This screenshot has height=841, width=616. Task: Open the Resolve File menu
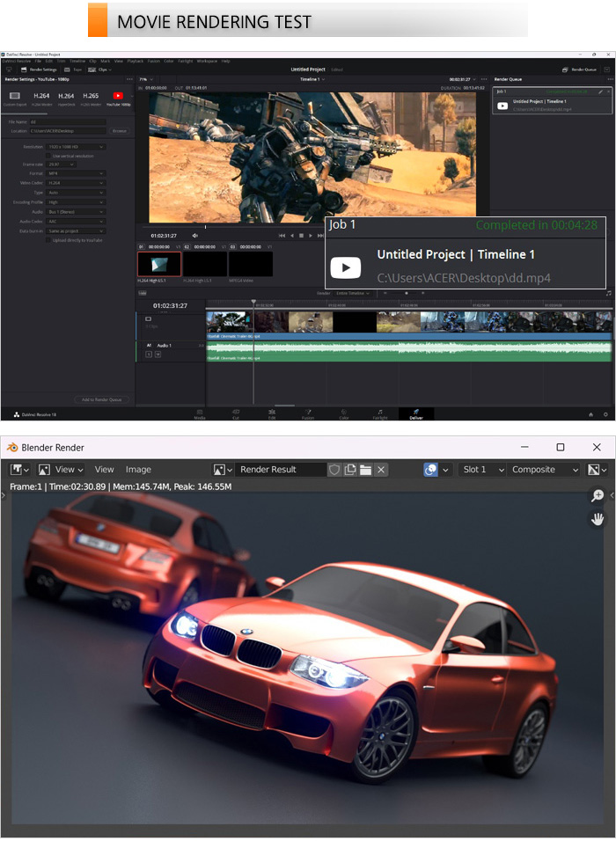click(x=38, y=62)
